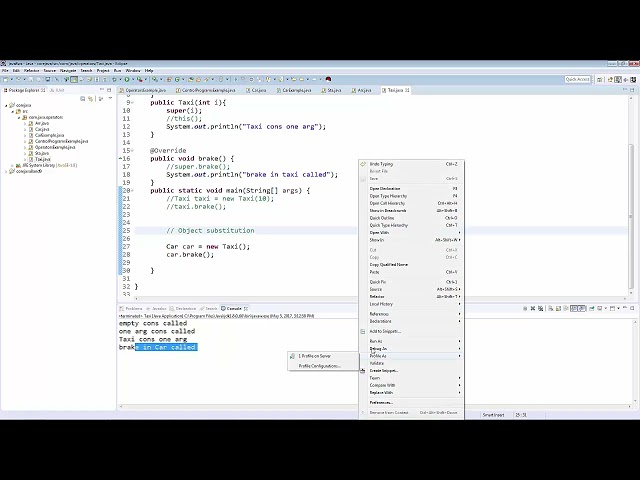Select Undo Typing in context menu

click(411, 164)
